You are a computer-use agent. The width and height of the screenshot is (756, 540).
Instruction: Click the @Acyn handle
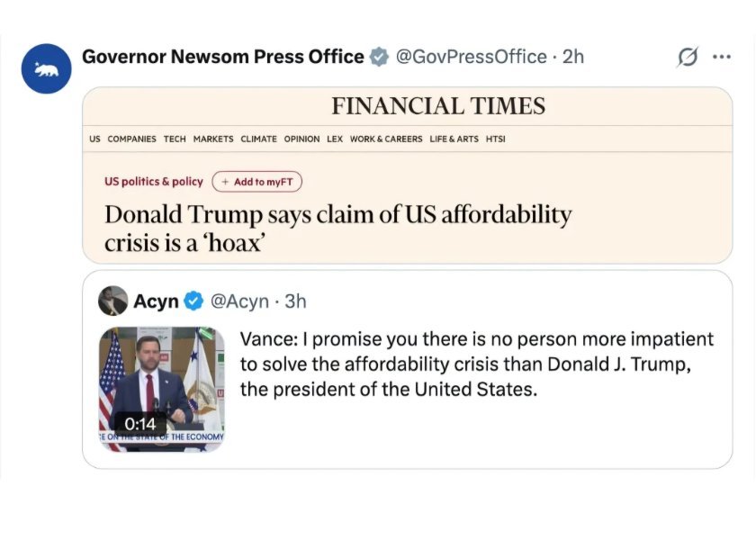(x=239, y=301)
